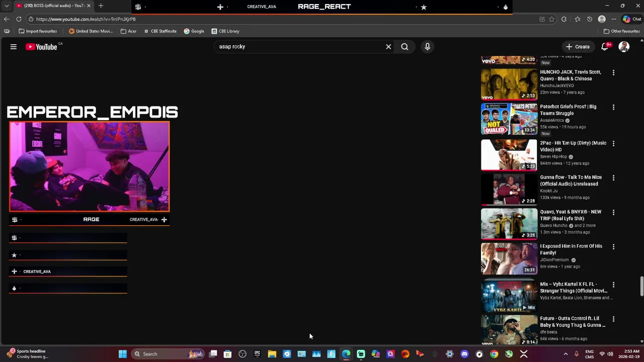Open Discord from the taskbar
Viewport: 644px width, 362px height.
pyautogui.click(x=464, y=354)
